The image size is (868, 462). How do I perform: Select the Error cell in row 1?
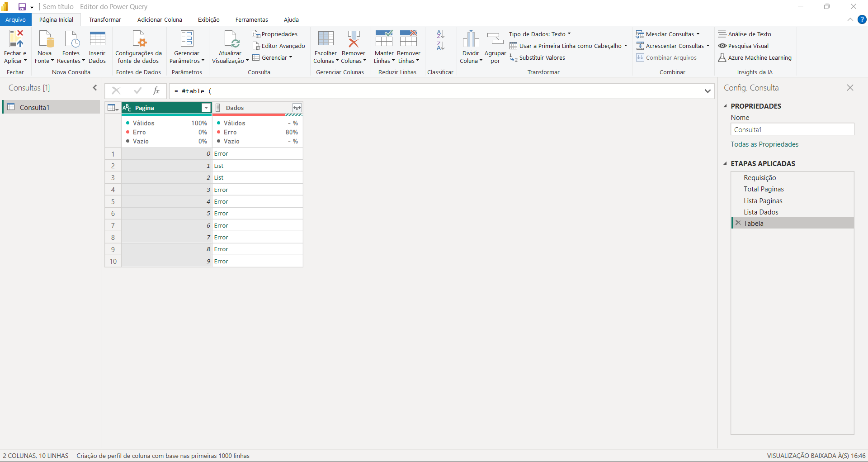(x=257, y=154)
